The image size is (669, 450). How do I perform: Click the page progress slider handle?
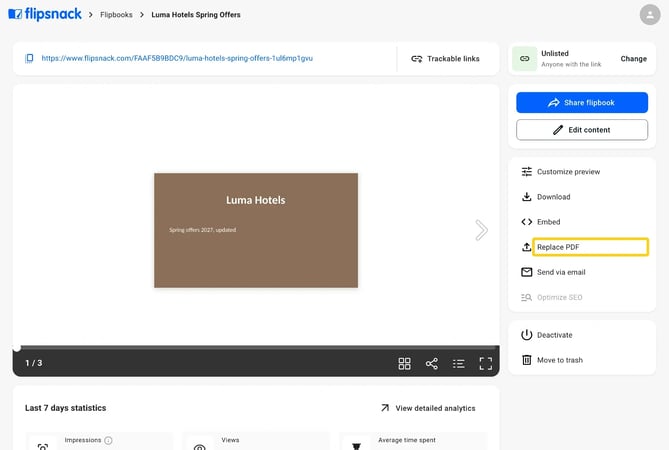[x=17, y=348]
